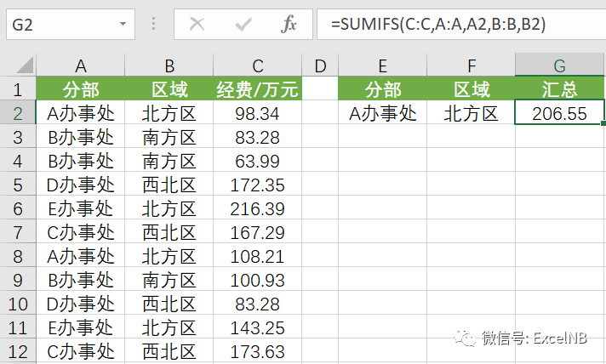Click into the SUMIFS formula bar text
Screen dimensions: 606x364
pos(438,25)
